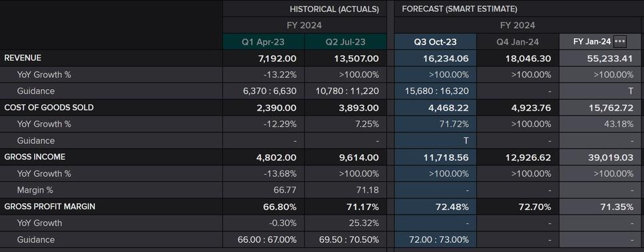The height and width of the screenshot is (252, 644).
Task: Click Q4 gross income 12,926.62
Action: 528,157
